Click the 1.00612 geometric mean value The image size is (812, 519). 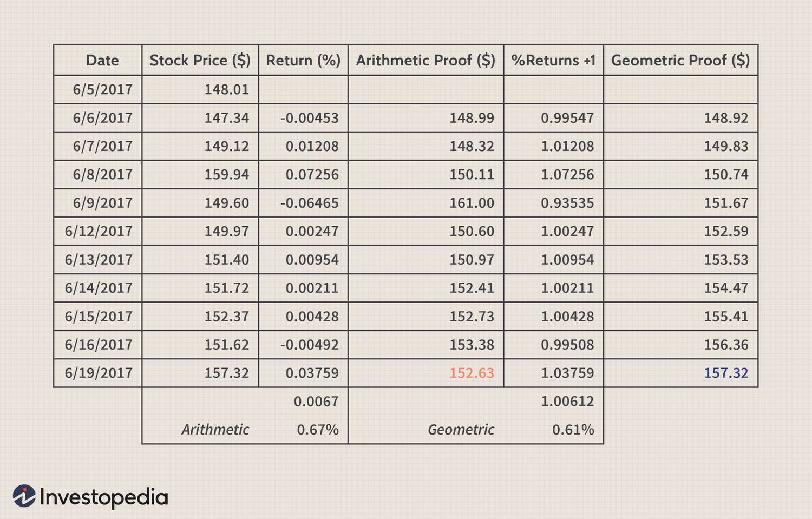567,402
